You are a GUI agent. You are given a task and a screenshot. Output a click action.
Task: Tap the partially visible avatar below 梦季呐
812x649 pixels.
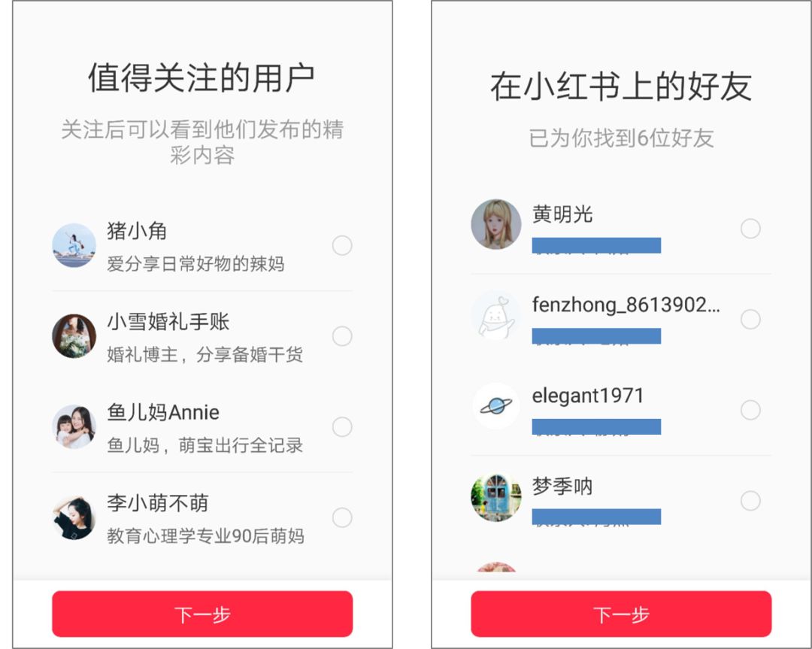coord(495,569)
